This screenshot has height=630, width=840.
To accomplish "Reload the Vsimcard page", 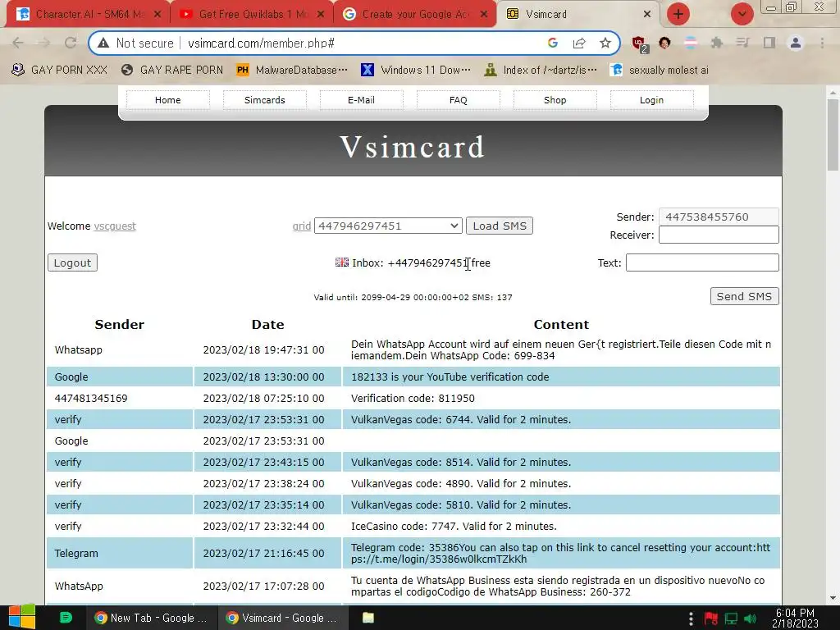I will pyautogui.click(x=71, y=43).
